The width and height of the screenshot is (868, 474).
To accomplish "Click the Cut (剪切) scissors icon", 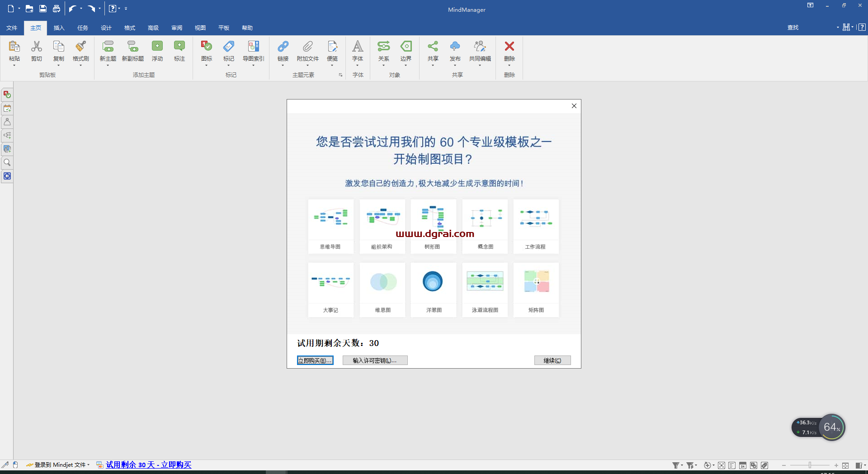I will [37, 46].
